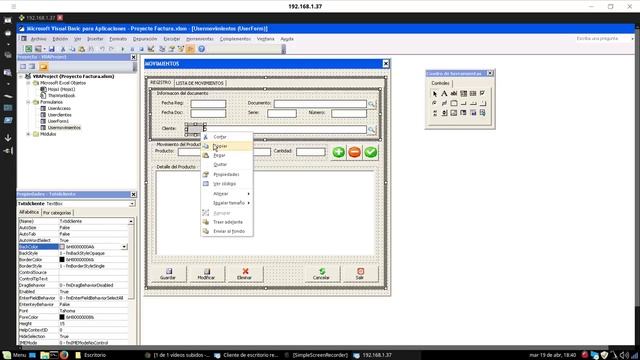Choose Traer adelante from the context menu
640x360 pixels.
point(227,222)
